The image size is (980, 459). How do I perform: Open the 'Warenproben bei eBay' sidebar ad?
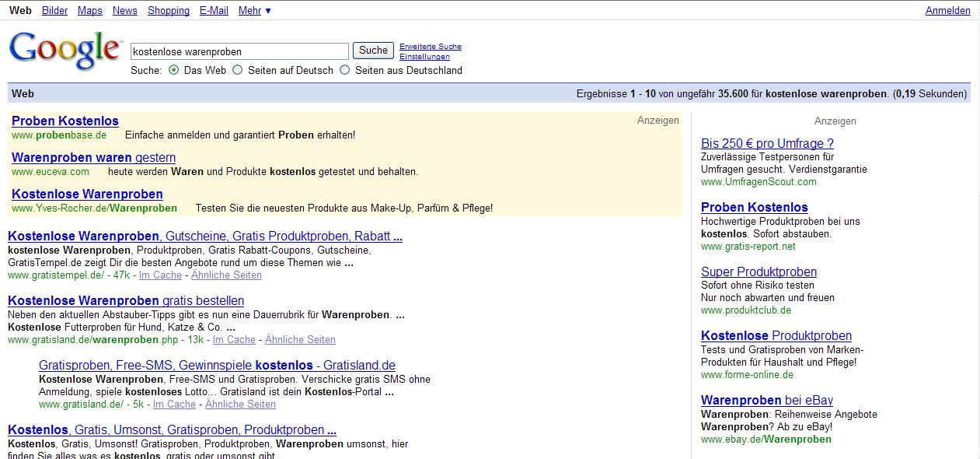pyautogui.click(x=766, y=401)
